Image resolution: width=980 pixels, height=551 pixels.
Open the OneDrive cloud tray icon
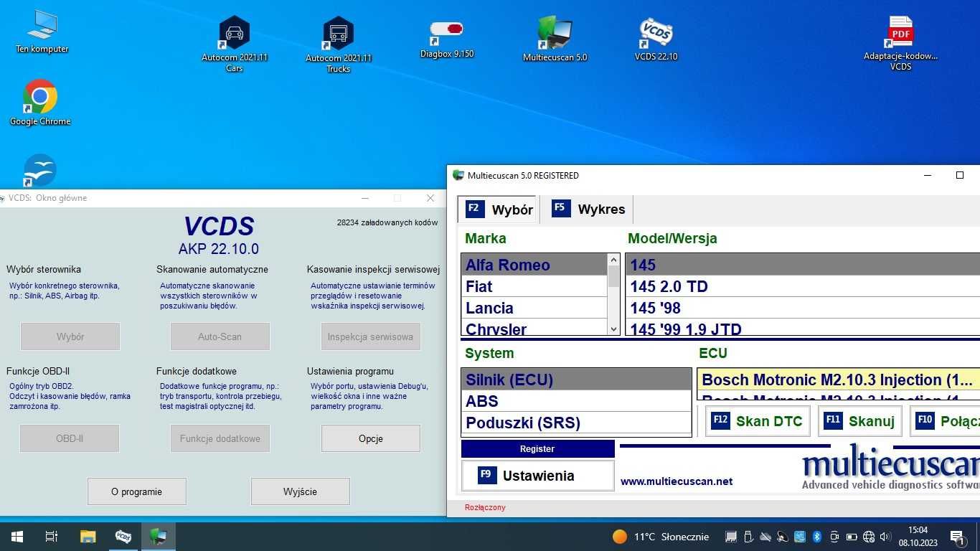[765, 537]
